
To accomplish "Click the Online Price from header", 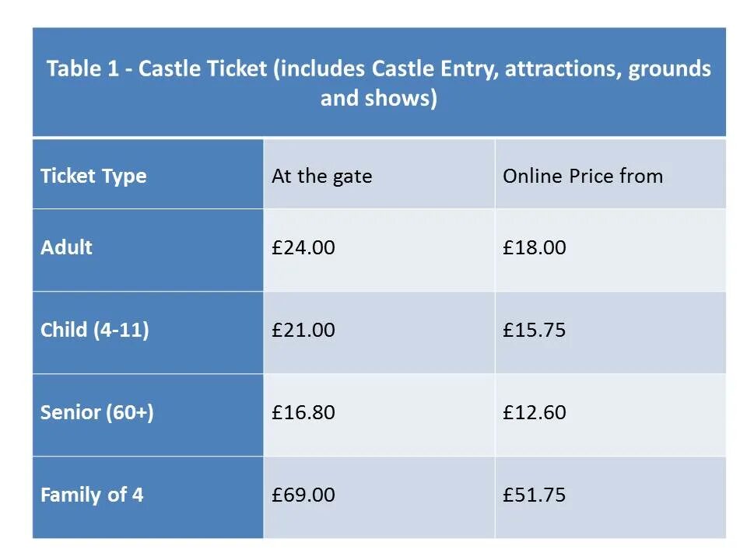I will click(x=583, y=176).
